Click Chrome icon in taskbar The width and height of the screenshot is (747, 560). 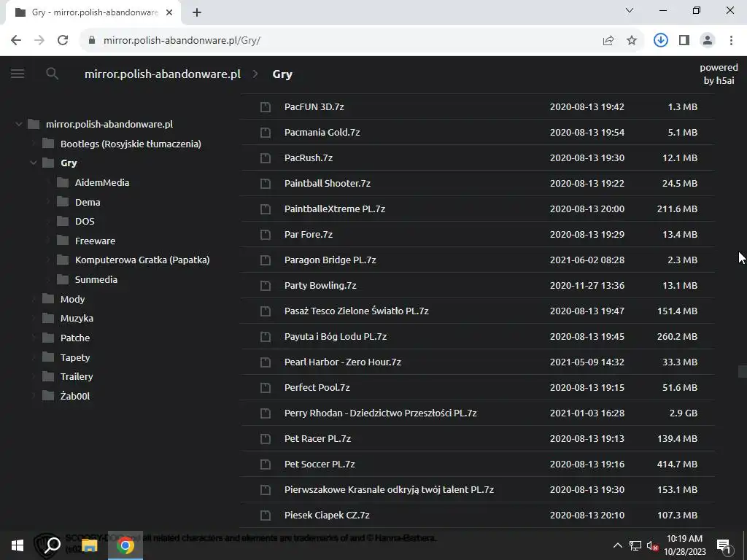[x=125, y=545]
